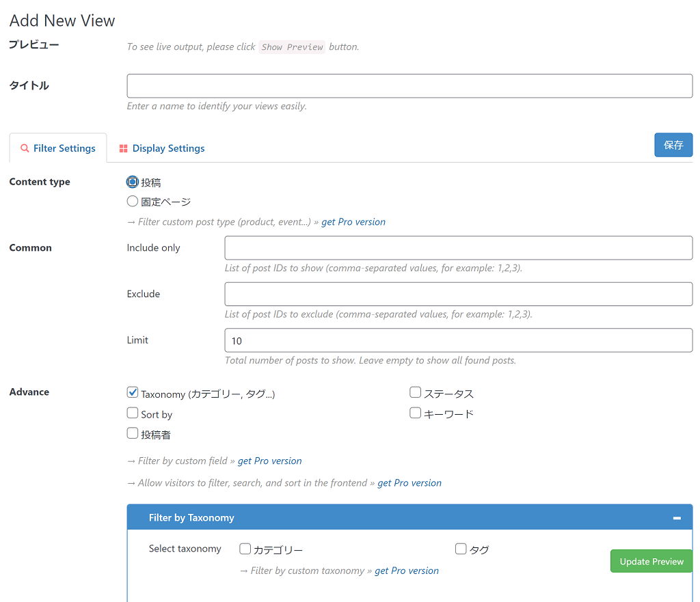Click get Pro version link for custom taxonomy

click(x=406, y=571)
